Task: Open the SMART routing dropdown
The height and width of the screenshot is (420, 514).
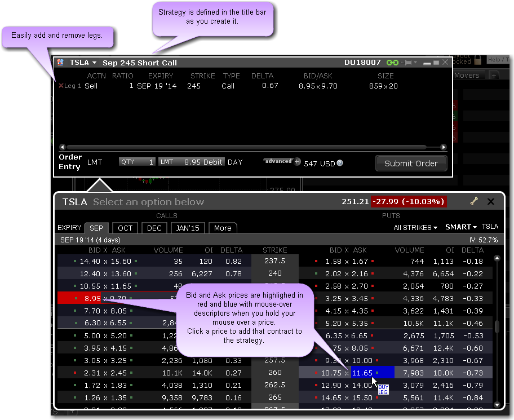Action: (x=459, y=228)
